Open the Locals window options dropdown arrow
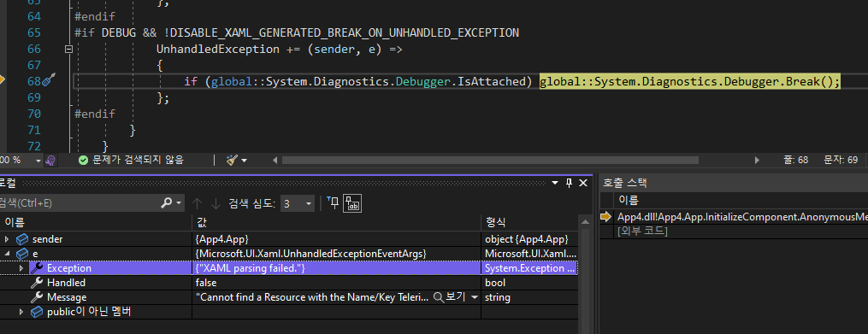The width and height of the screenshot is (868, 334). pos(556,183)
